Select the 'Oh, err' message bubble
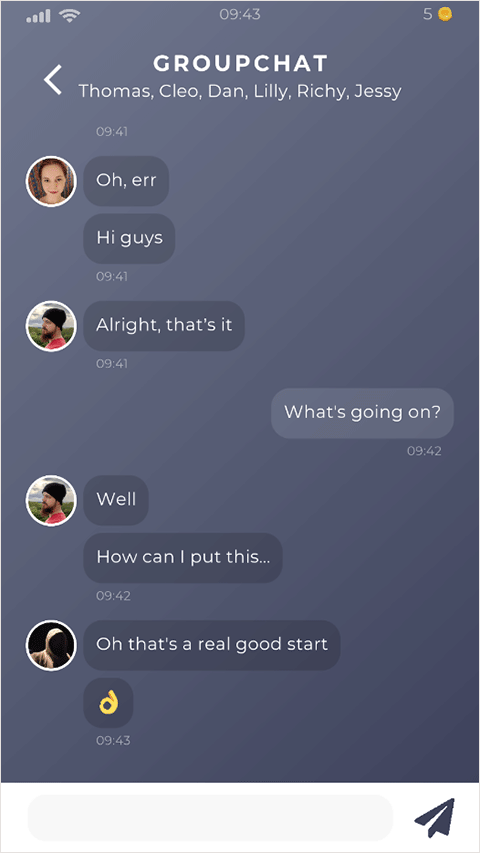 click(126, 181)
